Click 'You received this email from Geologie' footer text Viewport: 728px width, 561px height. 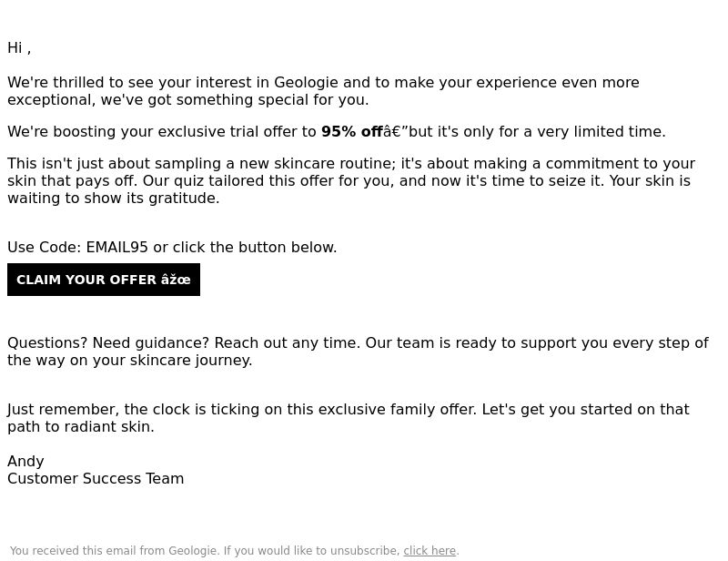click(115, 551)
